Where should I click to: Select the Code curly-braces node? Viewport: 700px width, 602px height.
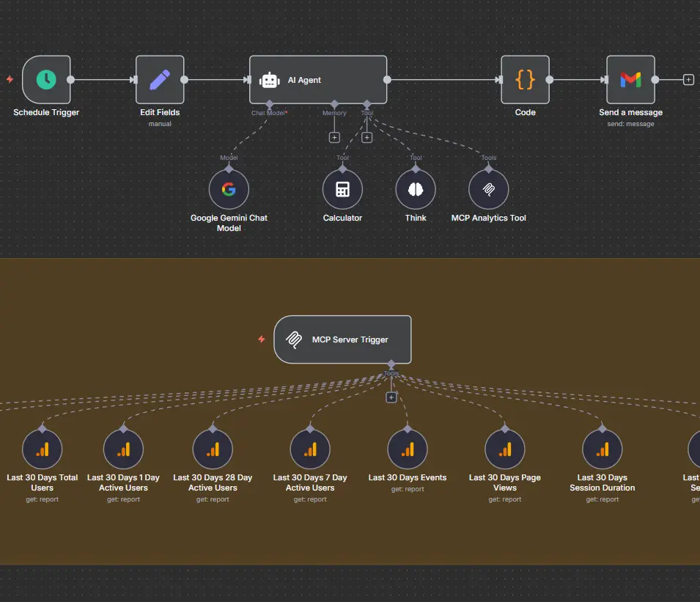point(525,80)
